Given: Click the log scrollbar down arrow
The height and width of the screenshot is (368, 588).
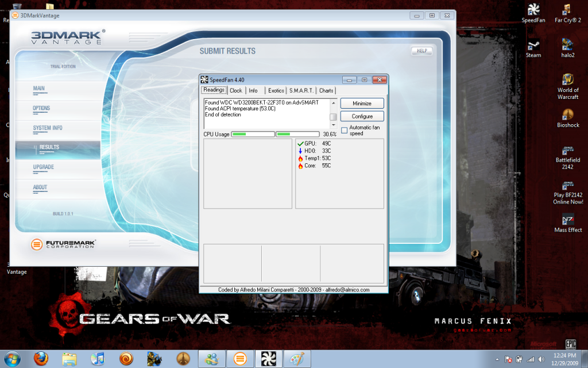Looking at the screenshot, I should 333,125.
